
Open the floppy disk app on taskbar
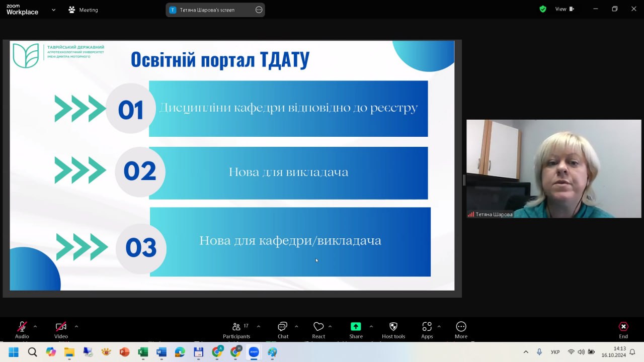[x=198, y=352]
